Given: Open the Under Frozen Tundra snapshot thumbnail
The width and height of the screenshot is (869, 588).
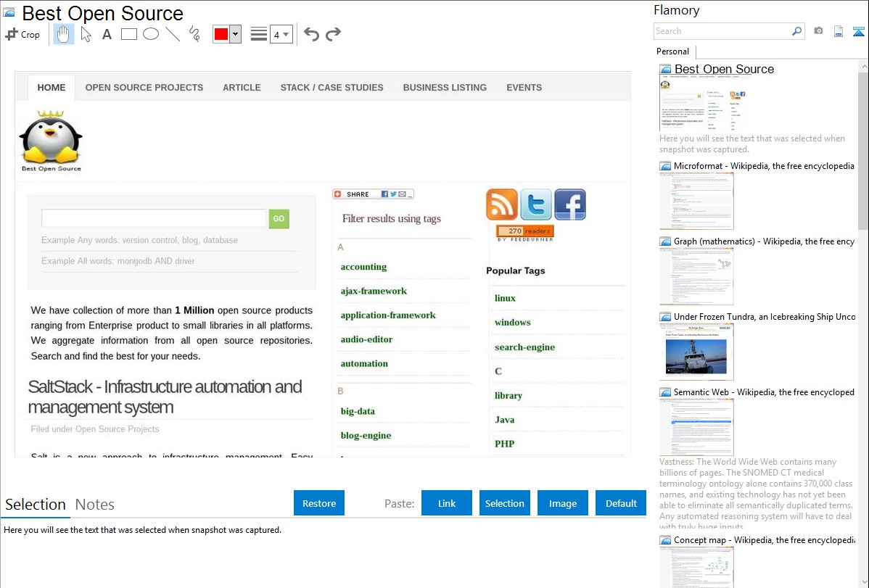Looking at the screenshot, I should (696, 352).
